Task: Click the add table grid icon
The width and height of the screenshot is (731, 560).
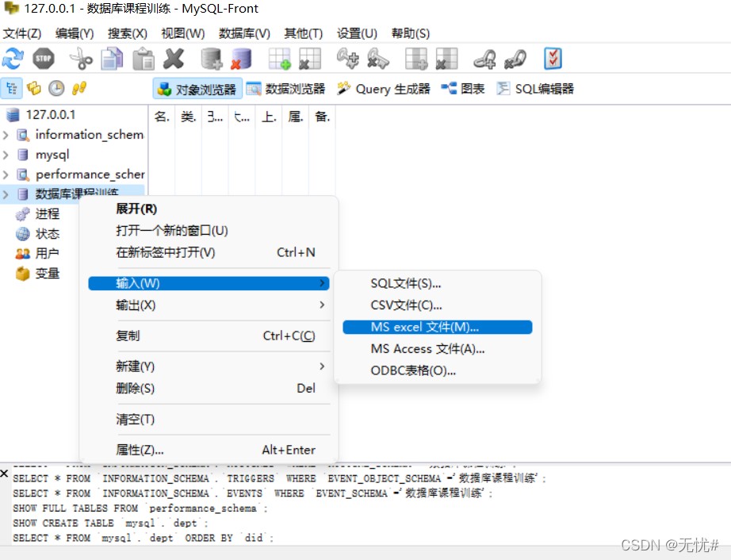Action: (280, 59)
